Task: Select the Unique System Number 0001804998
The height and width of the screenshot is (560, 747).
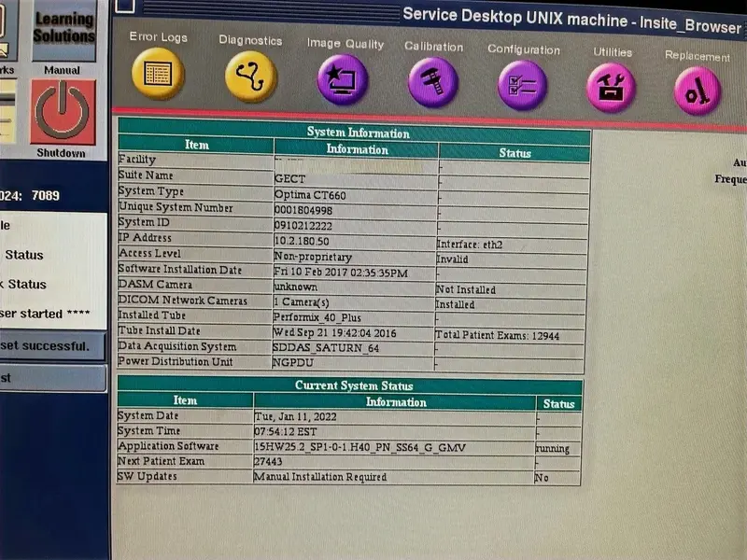Action: [355, 210]
